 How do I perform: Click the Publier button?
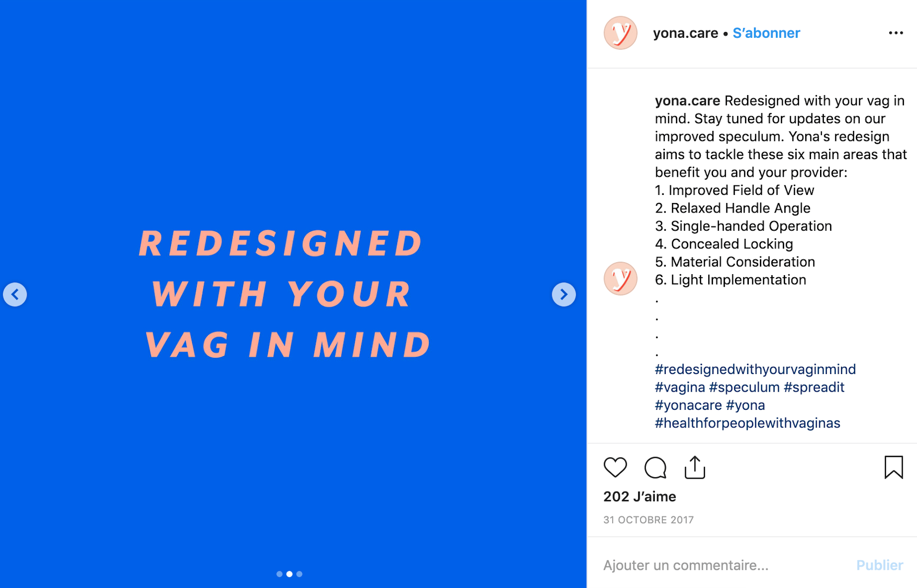click(x=880, y=565)
